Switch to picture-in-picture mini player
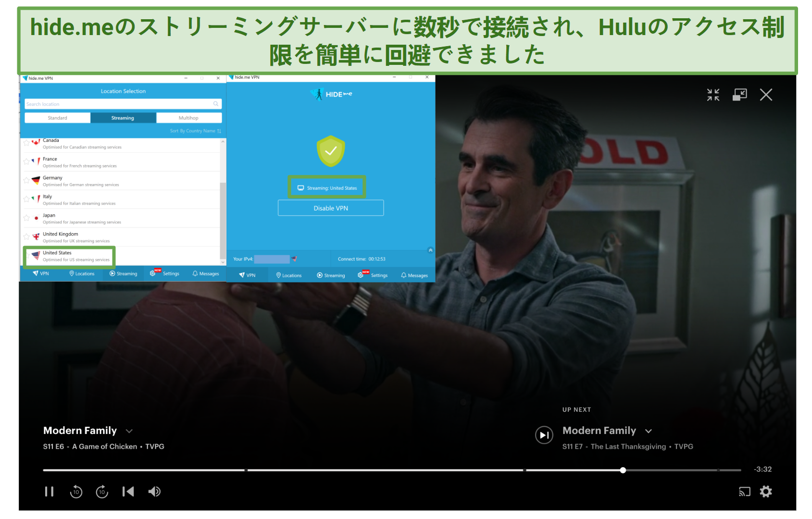 pyautogui.click(x=740, y=95)
